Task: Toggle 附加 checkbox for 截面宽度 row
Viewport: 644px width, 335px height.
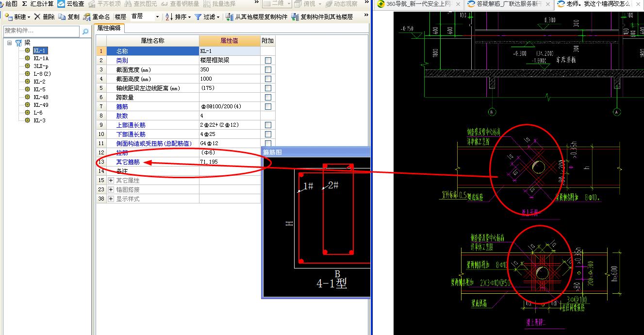Action: [x=268, y=69]
